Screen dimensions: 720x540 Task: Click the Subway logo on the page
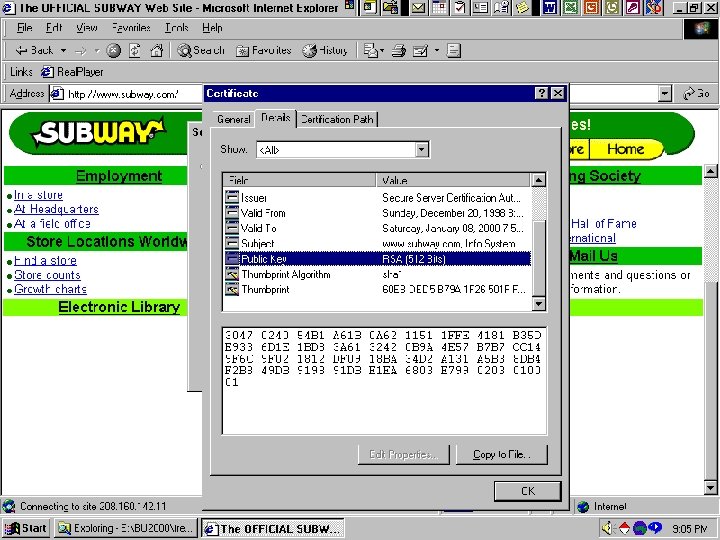[98, 133]
